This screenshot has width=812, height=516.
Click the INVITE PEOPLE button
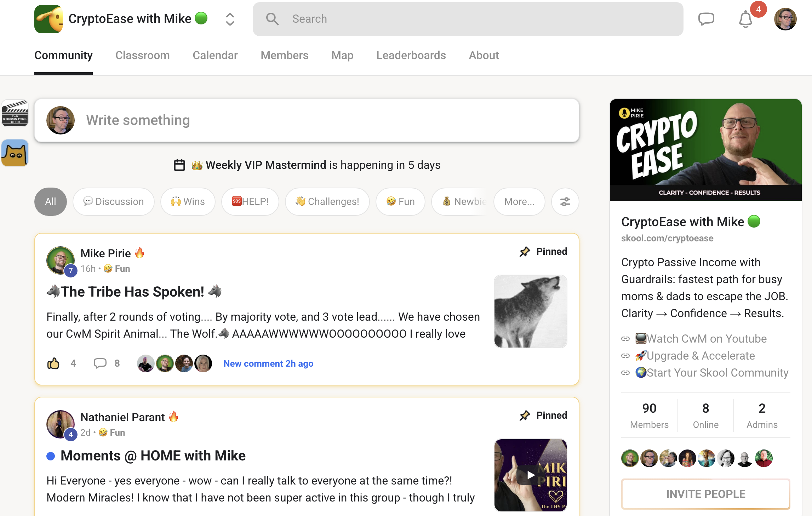(705, 494)
